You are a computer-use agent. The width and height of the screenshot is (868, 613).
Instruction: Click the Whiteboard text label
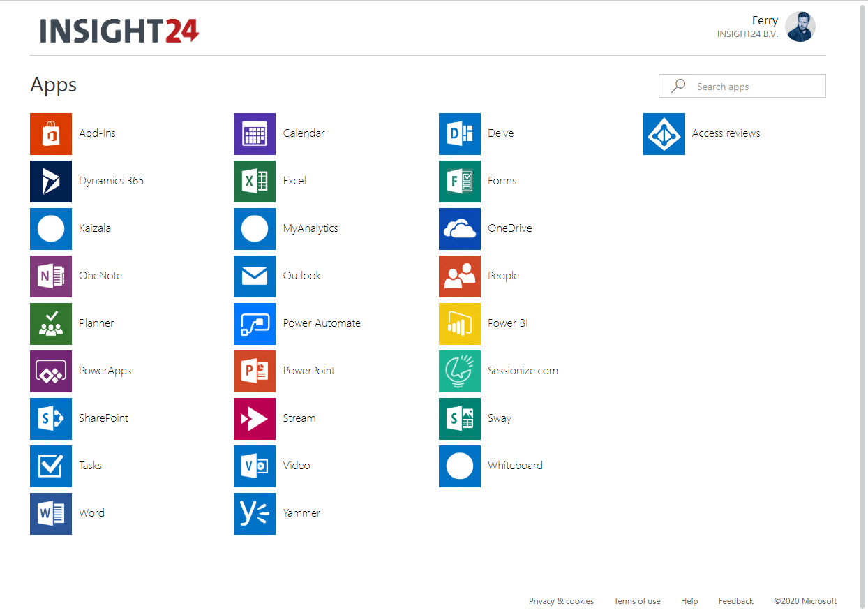click(x=515, y=466)
